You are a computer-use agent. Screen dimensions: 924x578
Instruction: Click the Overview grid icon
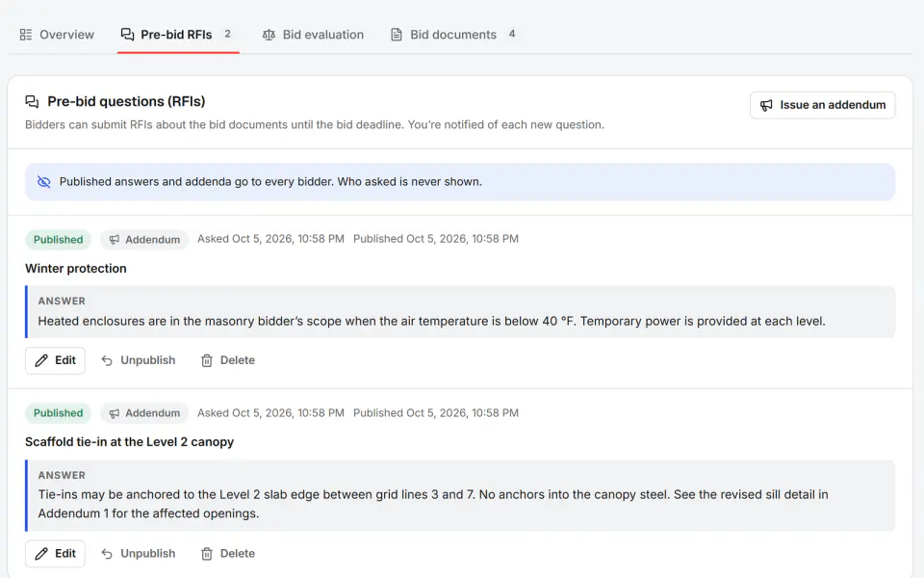coord(26,35)
